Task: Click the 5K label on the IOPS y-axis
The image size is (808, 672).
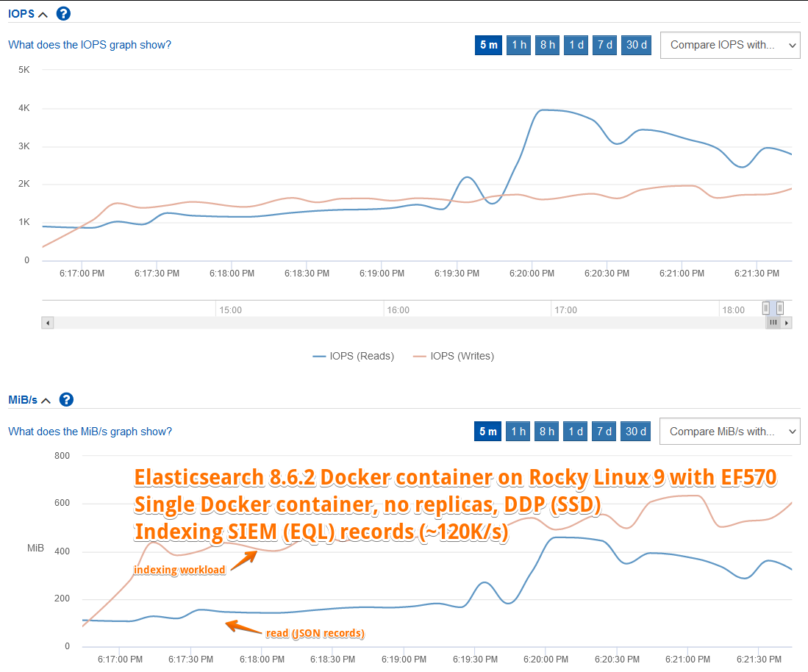Action: coord(24,70)
